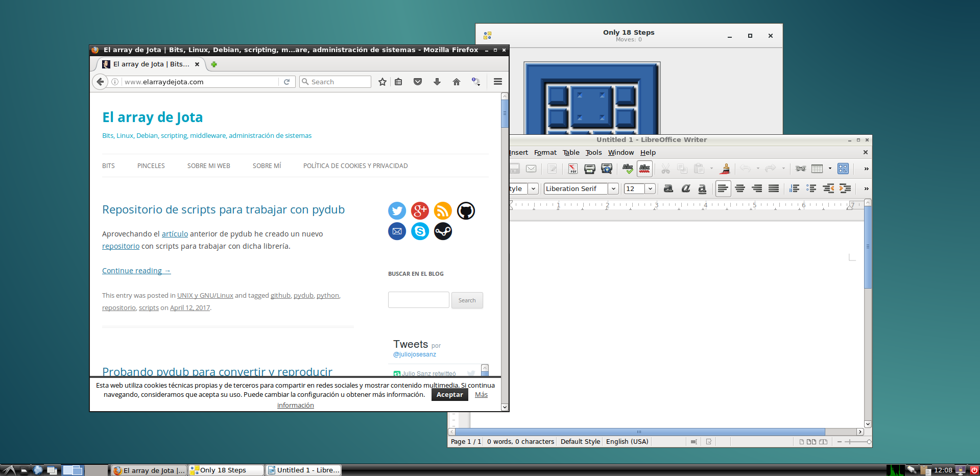
Task: Open the Window menu in Writer
Action: [x=621, y=152]
